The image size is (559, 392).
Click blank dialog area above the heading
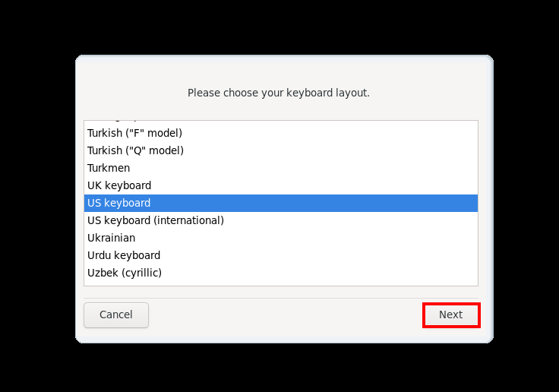[284, 71]
